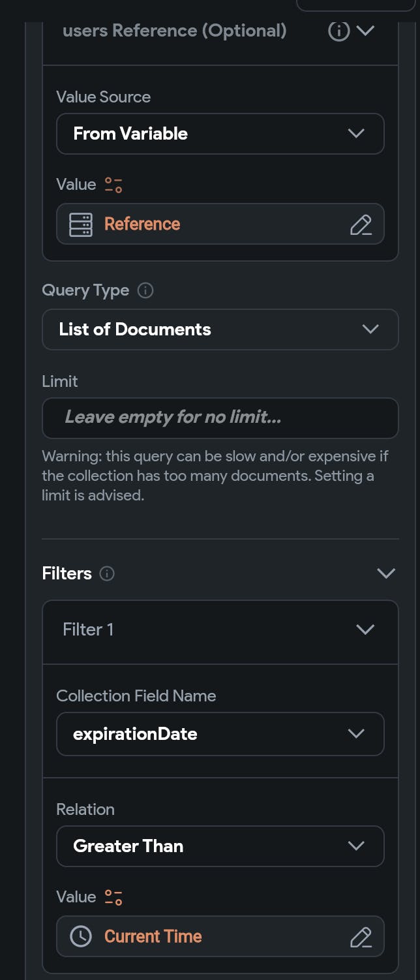Collapse the Filters section

point(386,574)
